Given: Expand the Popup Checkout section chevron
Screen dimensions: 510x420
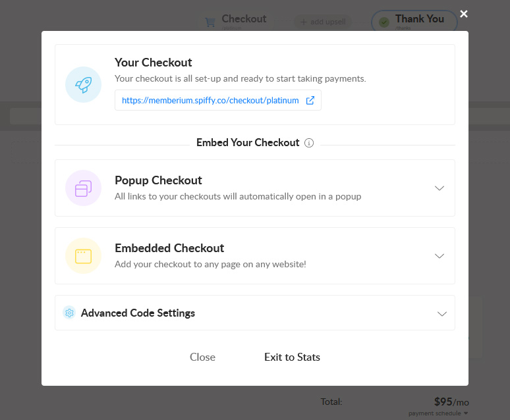Looking at the screenshot, I should click(439, 188).
